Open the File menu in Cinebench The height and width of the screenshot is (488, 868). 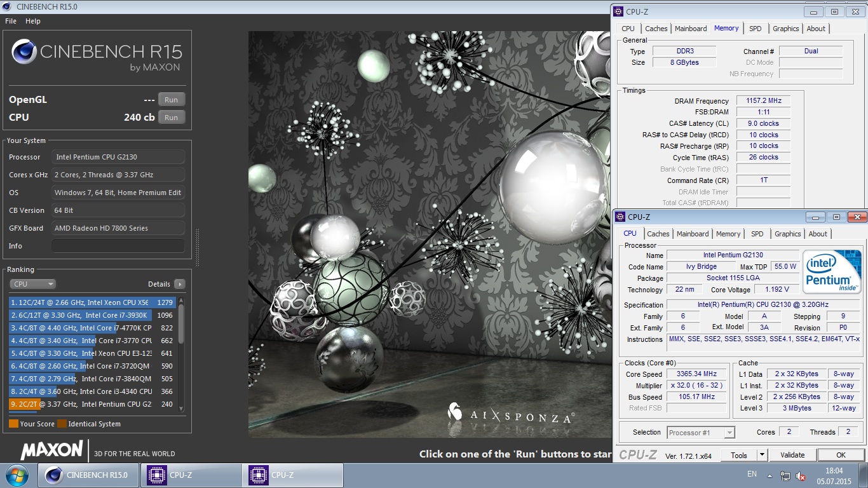[11, 21]
